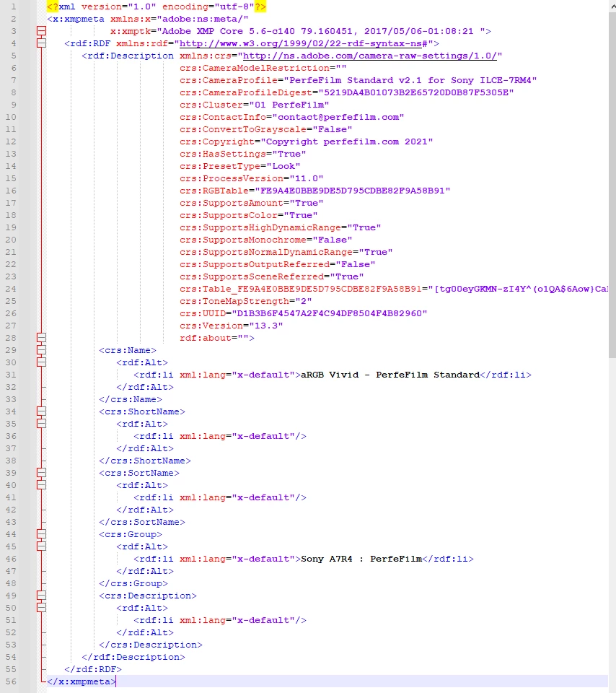Image resolution: width=616 pixels, height=693 pixels.
Task: Collapse the crs:Group fold marker on line 44
Action: [x=41, y=534]
